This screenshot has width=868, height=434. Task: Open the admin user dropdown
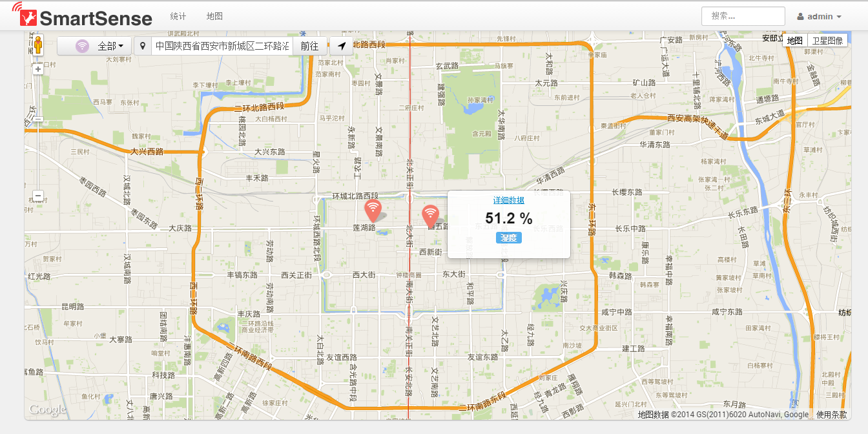click(819, 17)
